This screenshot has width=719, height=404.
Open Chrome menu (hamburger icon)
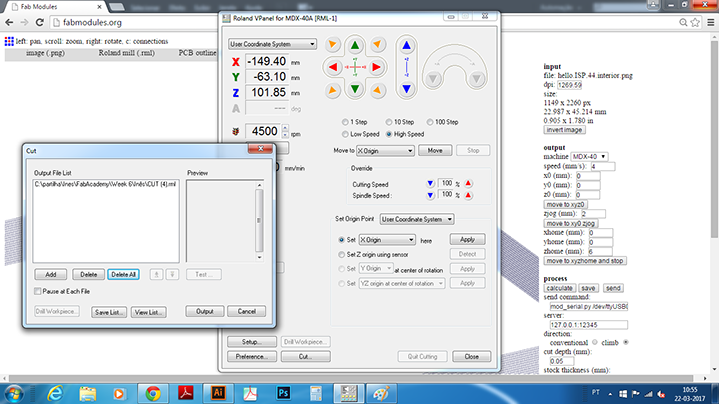710,22
